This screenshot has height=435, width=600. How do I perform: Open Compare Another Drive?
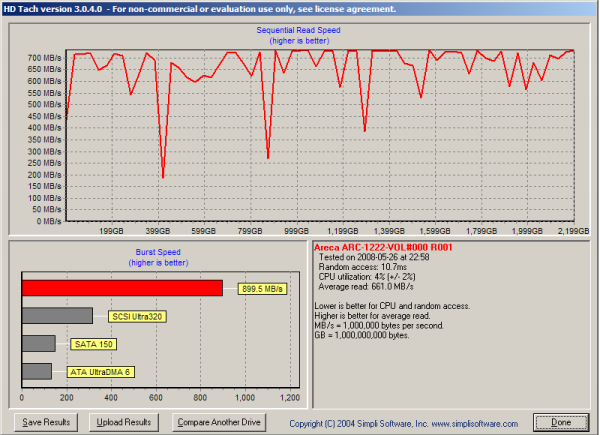click(219, 422)
